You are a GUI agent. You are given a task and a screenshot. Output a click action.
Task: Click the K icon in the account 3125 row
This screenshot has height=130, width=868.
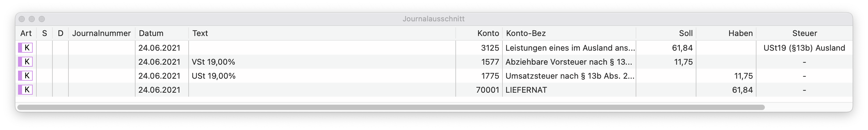point(26,48)
